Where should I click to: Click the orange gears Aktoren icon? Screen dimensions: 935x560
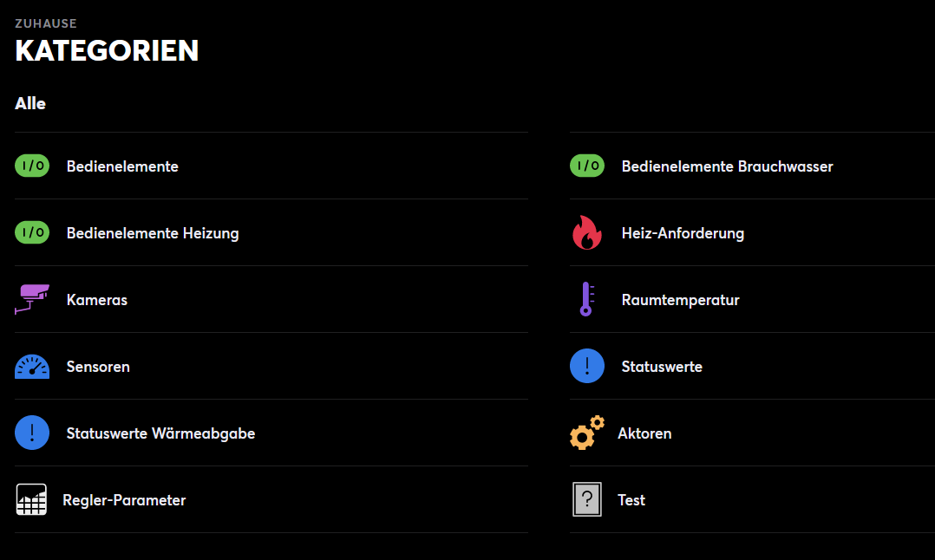point(586,433)
